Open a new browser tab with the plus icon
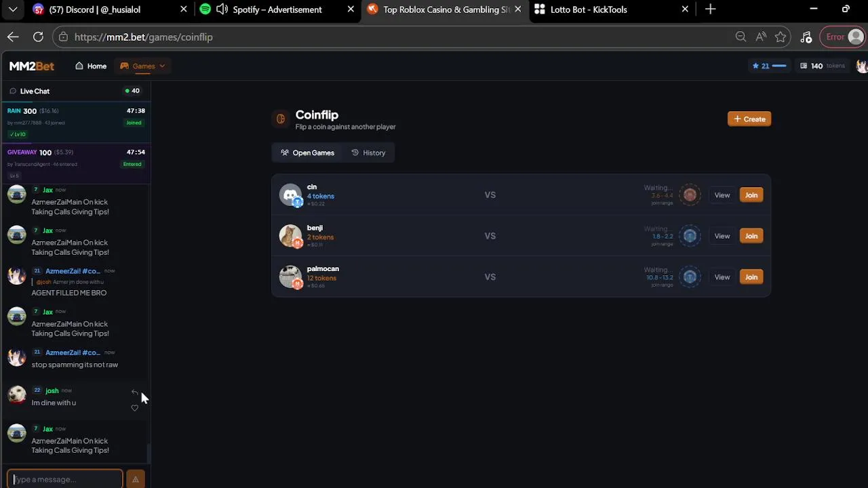 [710, 9]
